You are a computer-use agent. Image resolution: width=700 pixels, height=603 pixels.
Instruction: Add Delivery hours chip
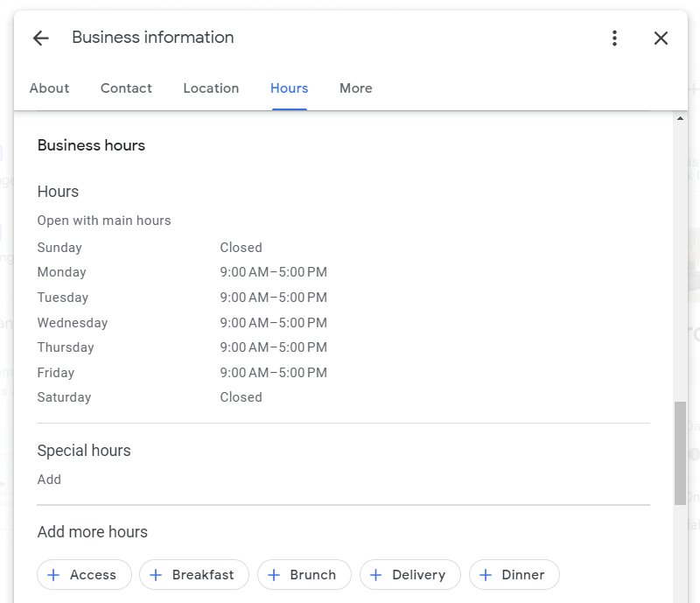pos(409,575)
